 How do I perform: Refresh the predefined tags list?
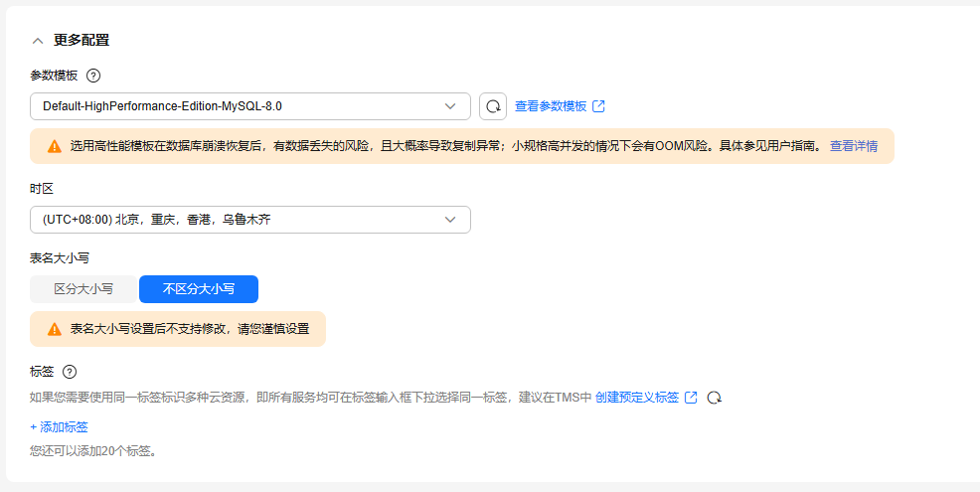click(714, 398)
